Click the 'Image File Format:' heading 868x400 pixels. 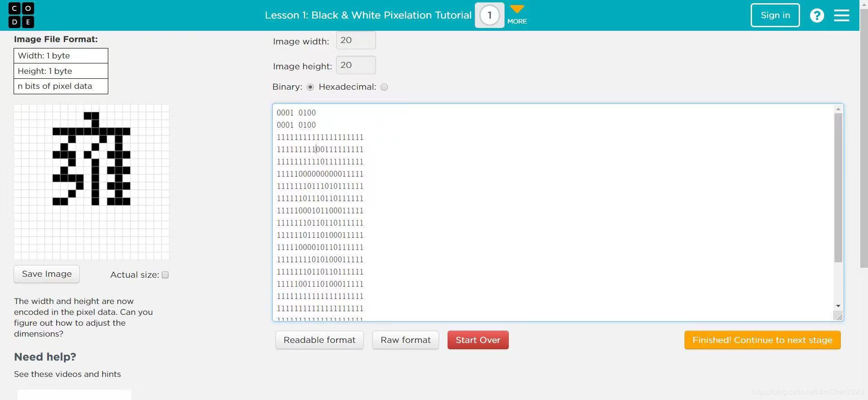pos(56,39)
